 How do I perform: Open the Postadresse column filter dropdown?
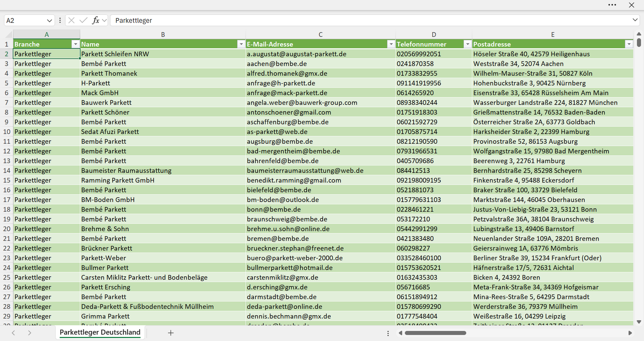point(629,44)
